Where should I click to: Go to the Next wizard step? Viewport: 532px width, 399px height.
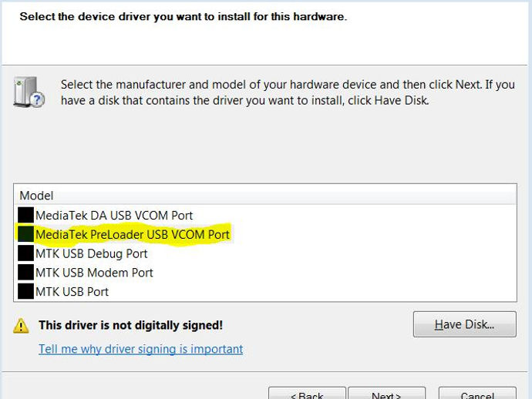click(x=387, y=394)
